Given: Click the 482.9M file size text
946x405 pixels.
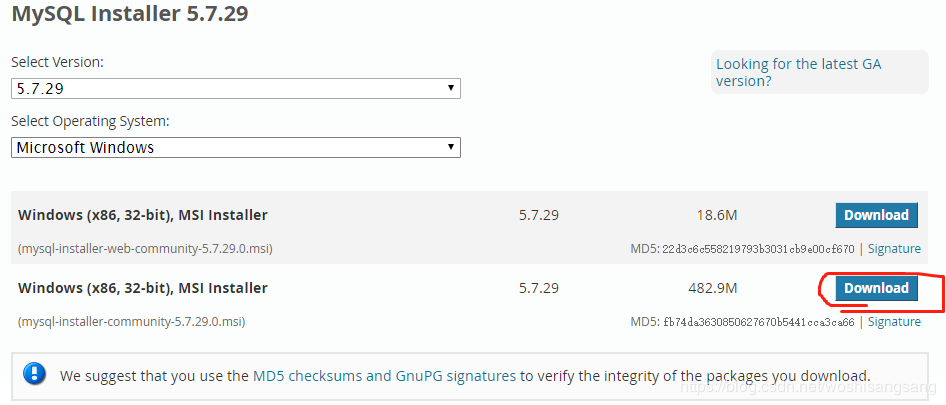Looking at the screenshot, I should 713,288.
